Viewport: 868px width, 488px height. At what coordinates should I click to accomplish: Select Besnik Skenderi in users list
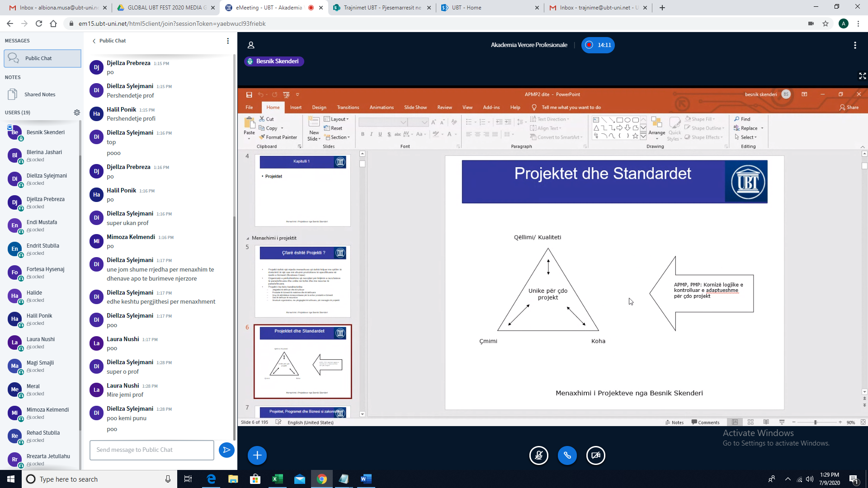click(45, 132)
